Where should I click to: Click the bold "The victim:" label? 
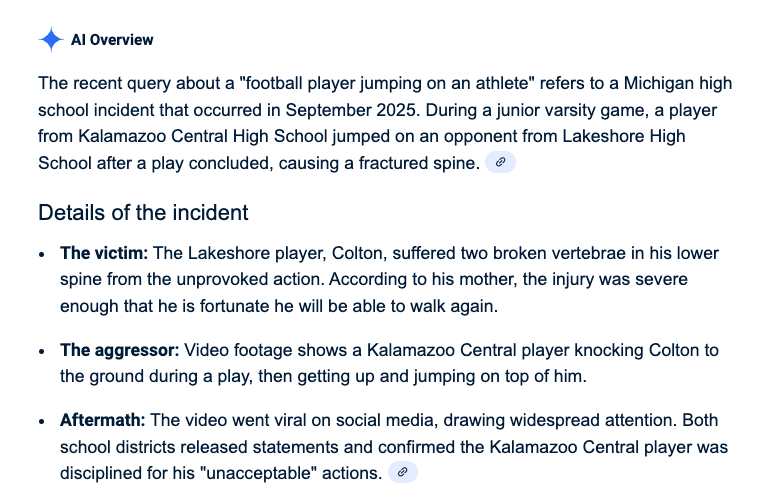tap(104, 253)
